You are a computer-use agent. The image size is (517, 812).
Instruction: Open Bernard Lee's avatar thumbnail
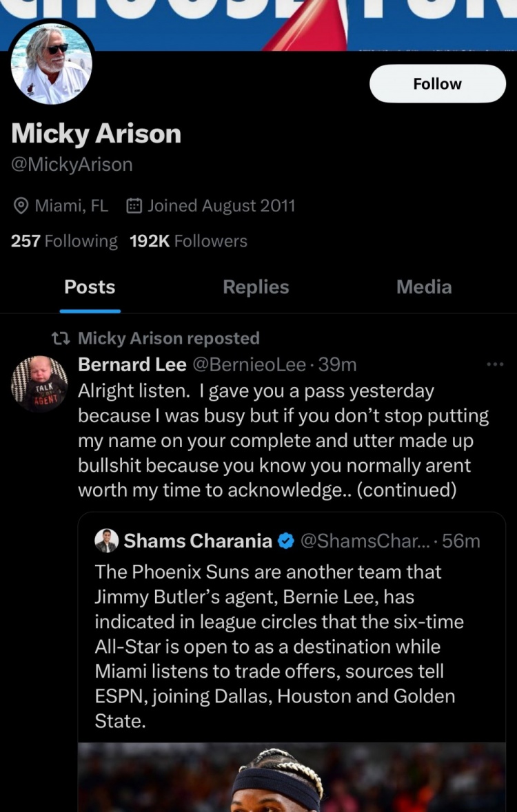(39, 384)
